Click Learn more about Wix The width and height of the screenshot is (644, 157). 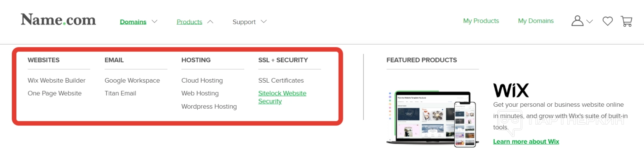pos(526,142)
